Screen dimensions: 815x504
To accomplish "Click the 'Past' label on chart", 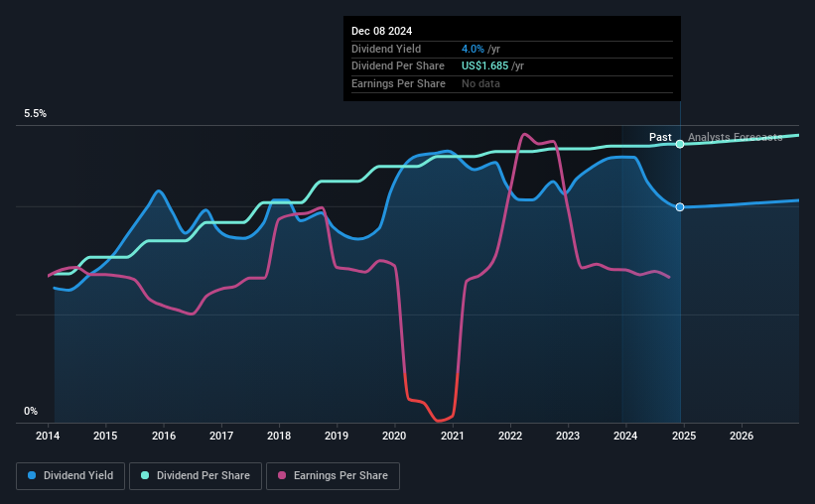I will (x=660, y=137).
